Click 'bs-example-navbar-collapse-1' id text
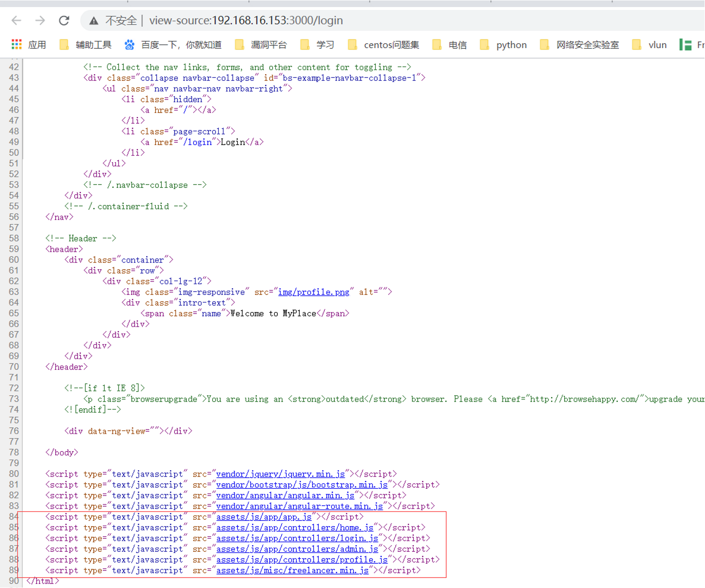 [x=350, y=78]
